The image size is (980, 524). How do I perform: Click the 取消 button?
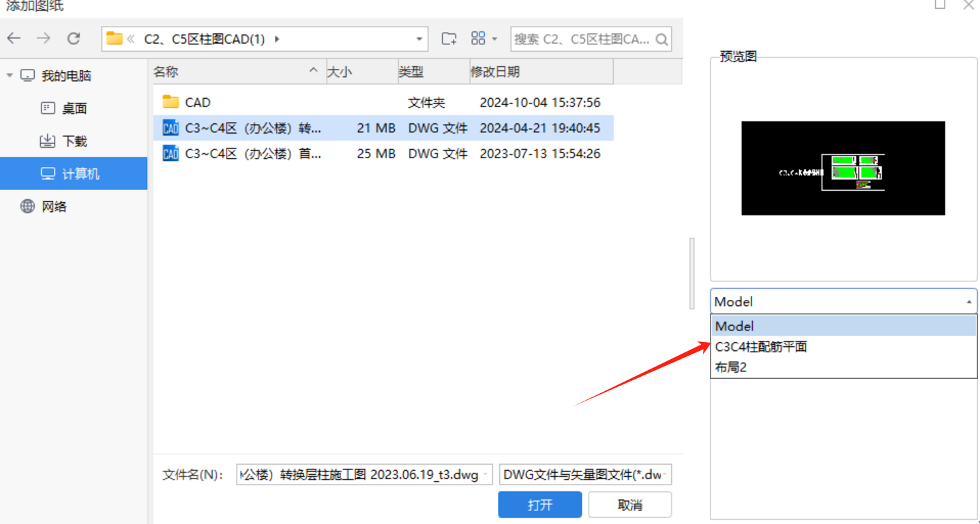click(629, 505)
